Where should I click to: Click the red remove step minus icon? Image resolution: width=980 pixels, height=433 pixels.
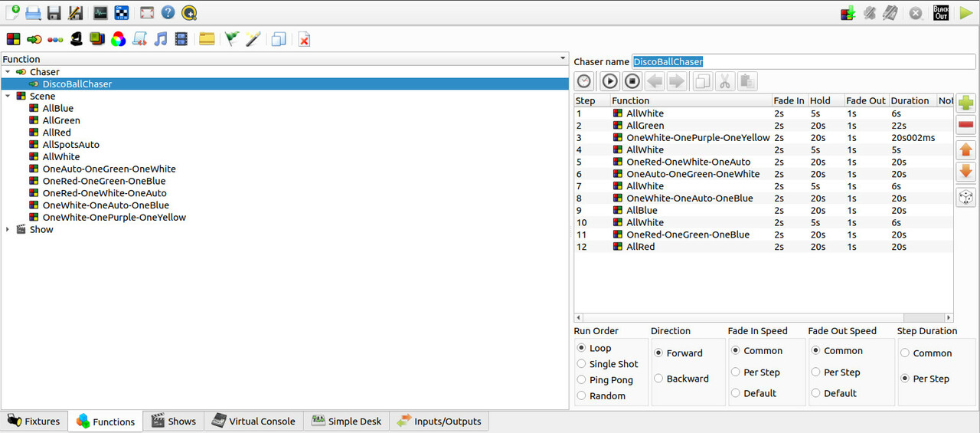click(966, 126)
